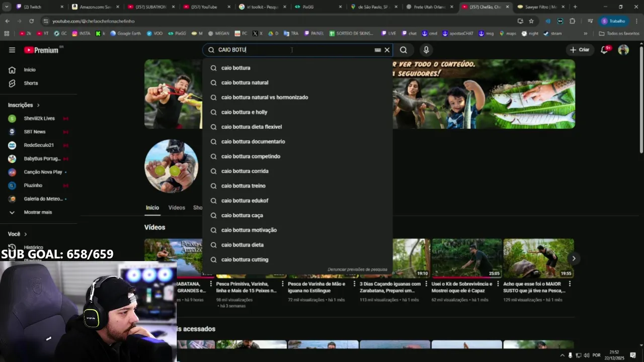Screen dimensions: 644x362
Task: Switch to the Amazon.com browser tab
Action: 95,7
